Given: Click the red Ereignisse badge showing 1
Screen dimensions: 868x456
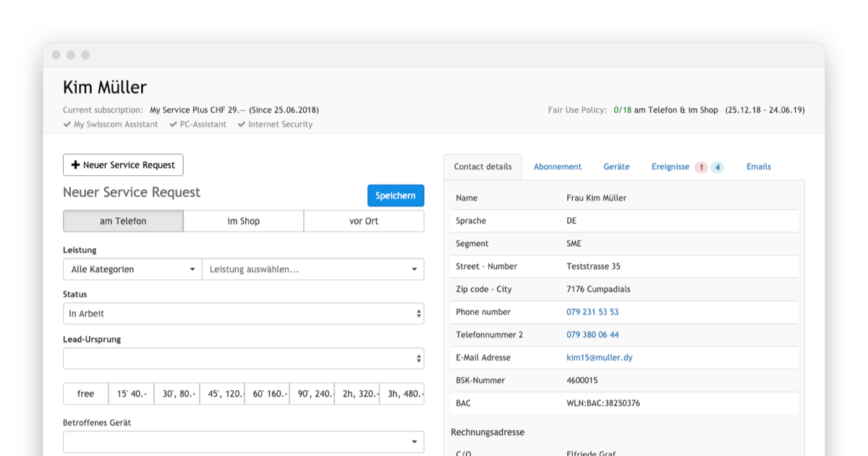Looking at the screenshot, I should coord(700,167).
